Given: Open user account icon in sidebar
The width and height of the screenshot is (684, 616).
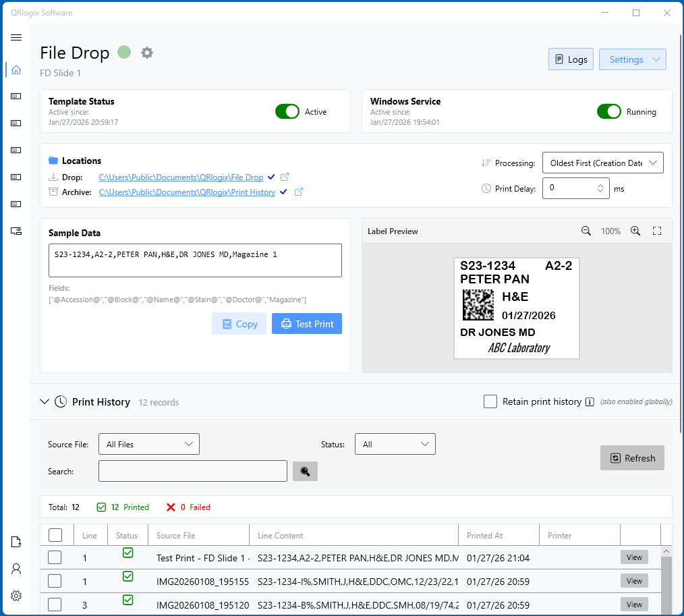Looking at the screenshot, I should (x=16, y=569).
